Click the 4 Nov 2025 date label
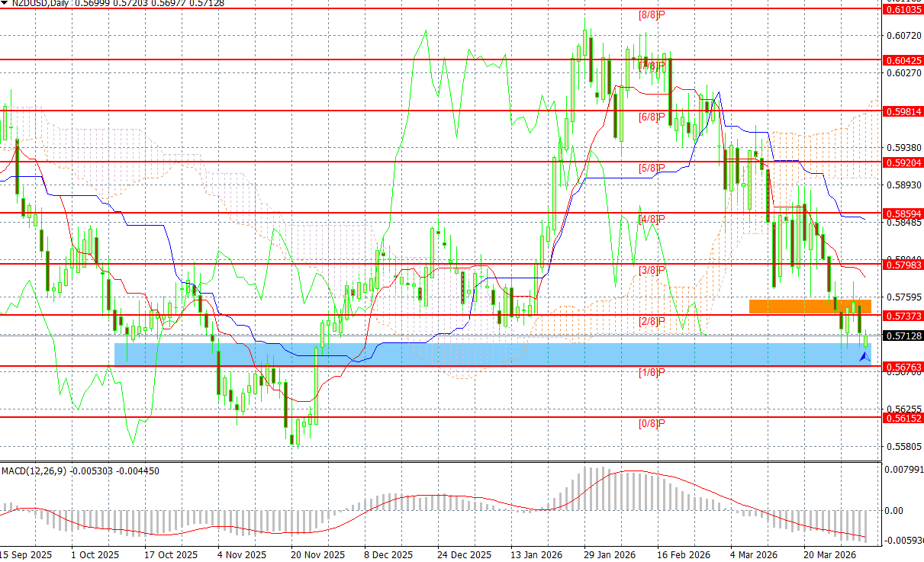The width and height of the screenshot is (924, 562). coord(242,554)
